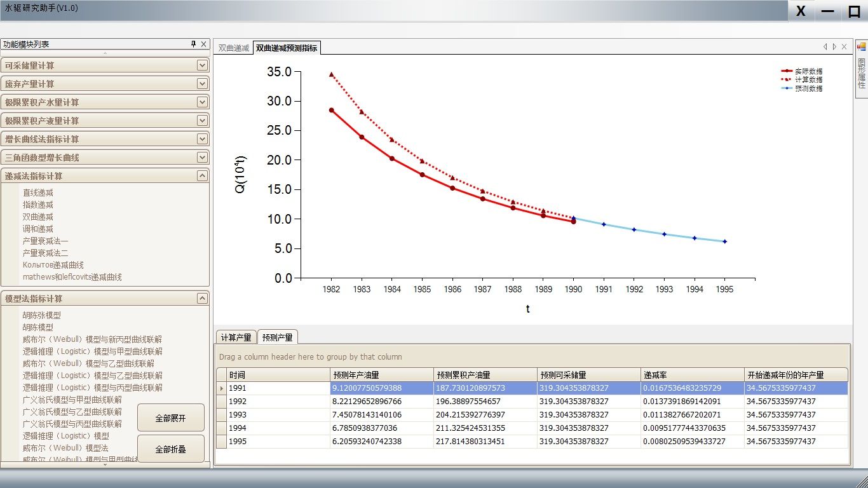Click the 1995 time cell

click(x=278, y=442)
